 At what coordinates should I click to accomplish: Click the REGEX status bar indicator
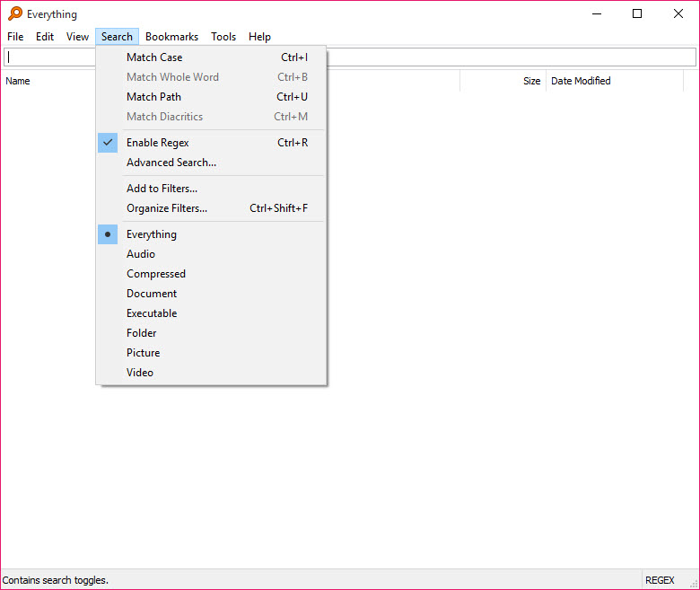click(660, 580)
